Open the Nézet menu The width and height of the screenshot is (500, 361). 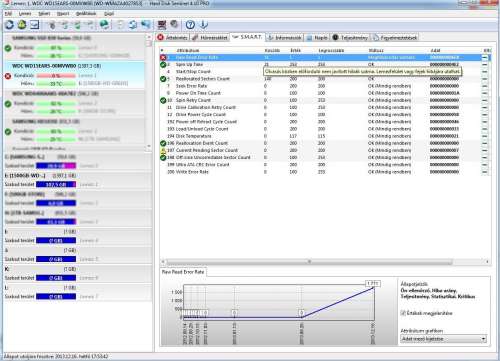pos(44,14)
